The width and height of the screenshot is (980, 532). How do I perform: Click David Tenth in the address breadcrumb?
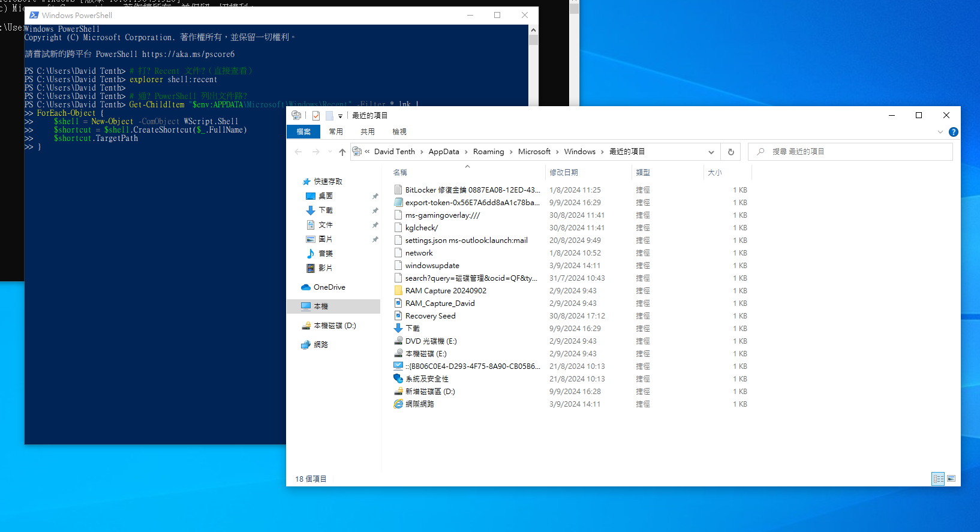[x=394, y=152]
